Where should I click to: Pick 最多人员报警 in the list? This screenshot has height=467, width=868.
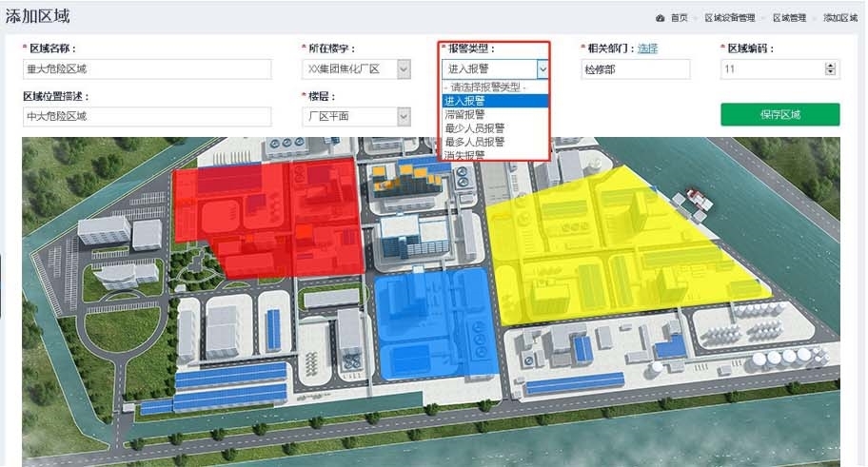pos(474,141)
